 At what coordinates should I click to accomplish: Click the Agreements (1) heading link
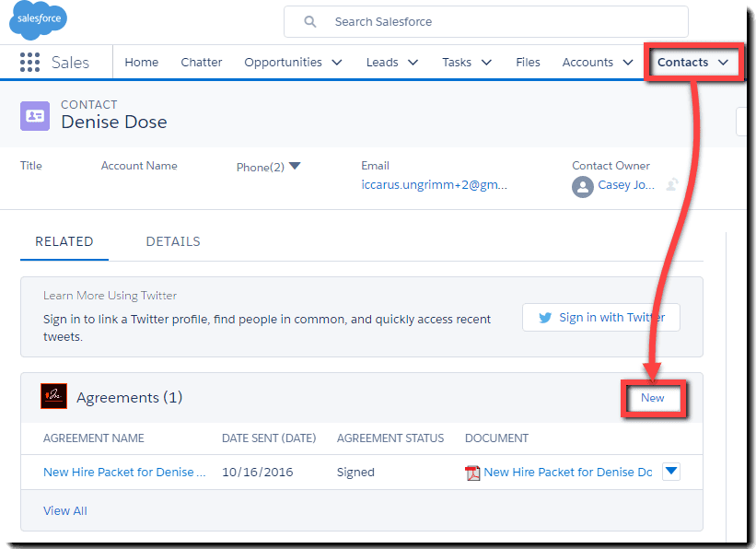129,398
